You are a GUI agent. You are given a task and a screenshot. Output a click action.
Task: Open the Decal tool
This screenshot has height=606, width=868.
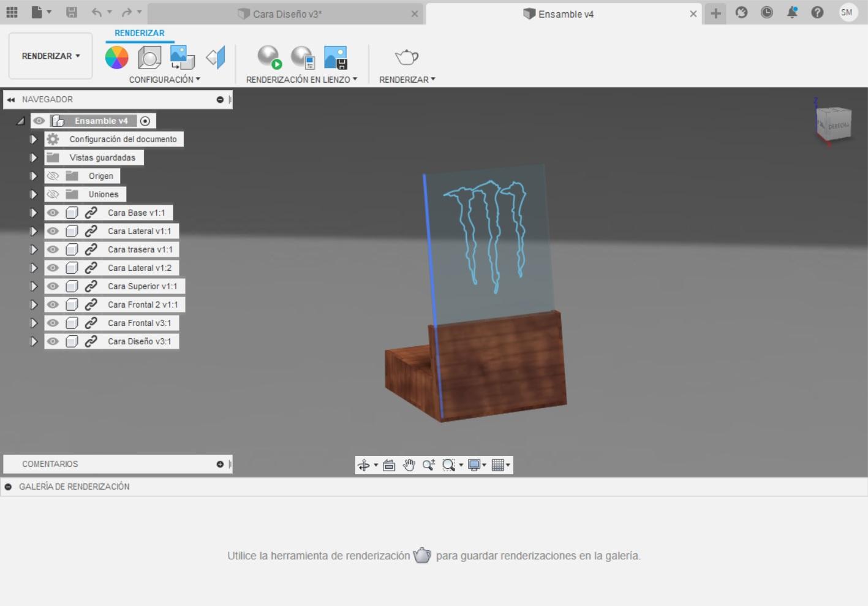(x=182, y=57)
